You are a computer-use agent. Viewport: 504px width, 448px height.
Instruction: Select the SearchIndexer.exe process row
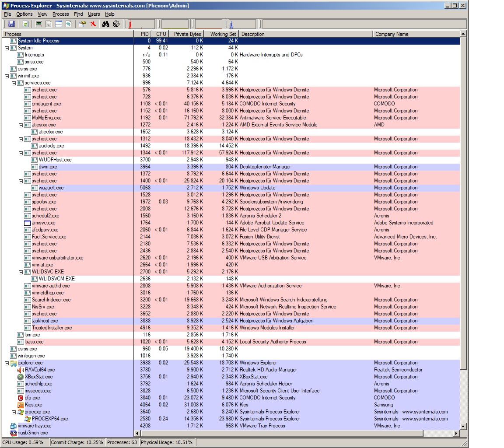click(231, 300)
